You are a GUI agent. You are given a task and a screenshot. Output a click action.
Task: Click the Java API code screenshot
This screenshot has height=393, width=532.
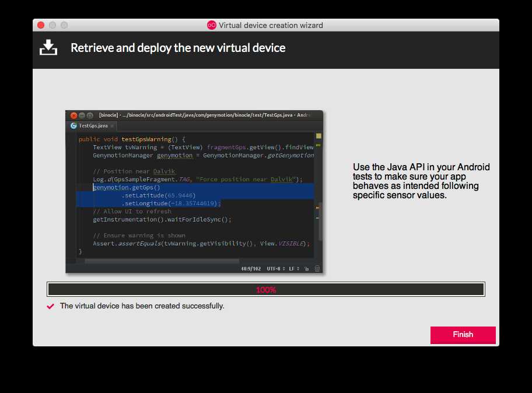tap(194, 192)
